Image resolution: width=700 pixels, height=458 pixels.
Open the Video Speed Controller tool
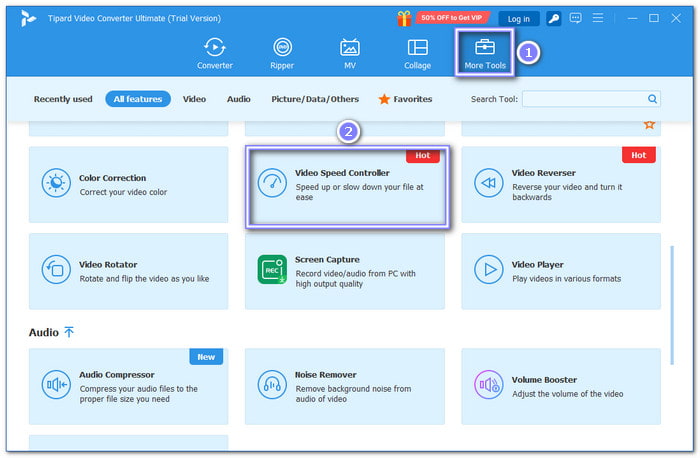(347, 187)
